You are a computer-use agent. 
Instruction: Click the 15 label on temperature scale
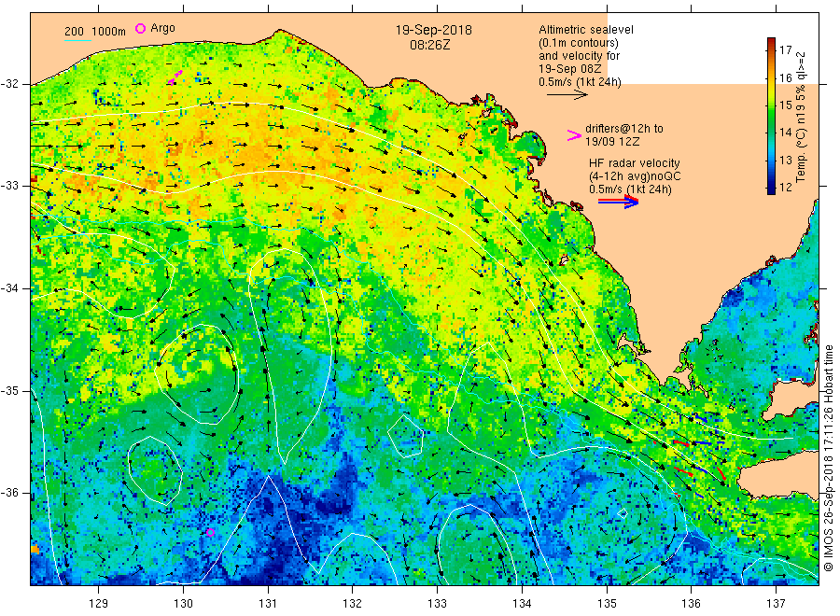coord(785,105)
